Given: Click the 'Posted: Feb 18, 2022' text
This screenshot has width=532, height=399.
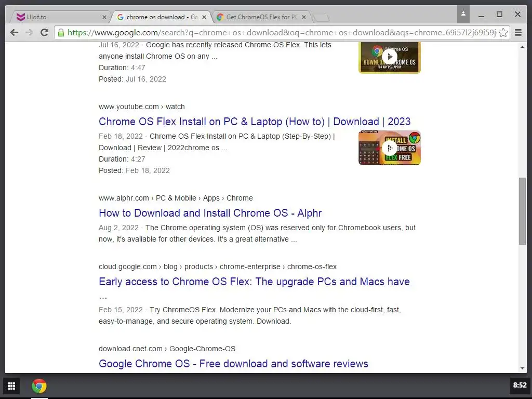Looking at the screenshot, I should click(134, 170).
